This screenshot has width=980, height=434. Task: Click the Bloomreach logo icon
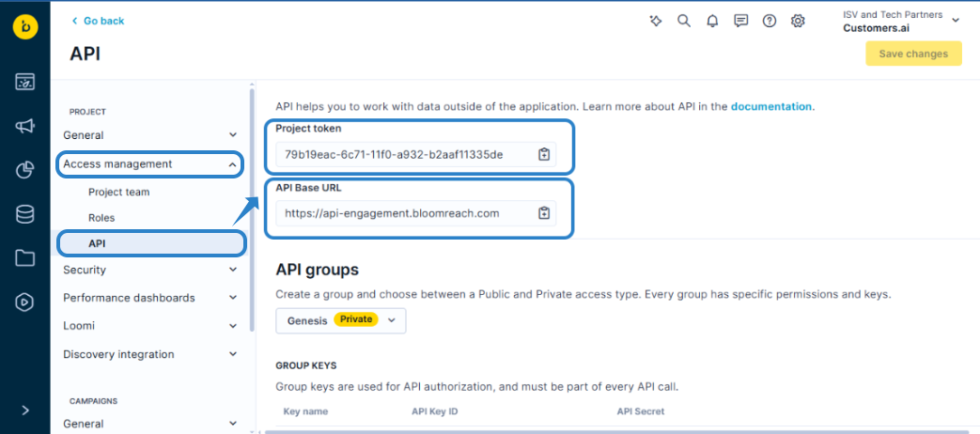click(x=25, y=26)
